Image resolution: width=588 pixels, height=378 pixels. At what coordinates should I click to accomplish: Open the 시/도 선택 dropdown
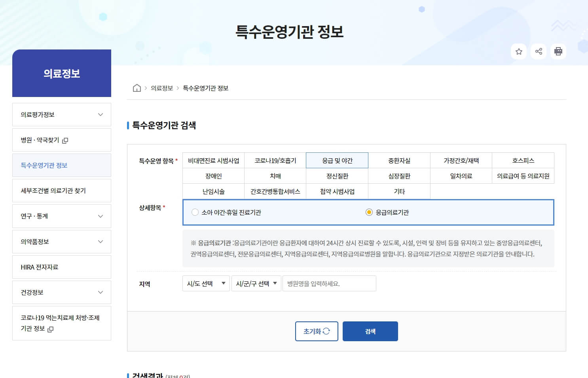pyautogui.click(x=206, y=283)
